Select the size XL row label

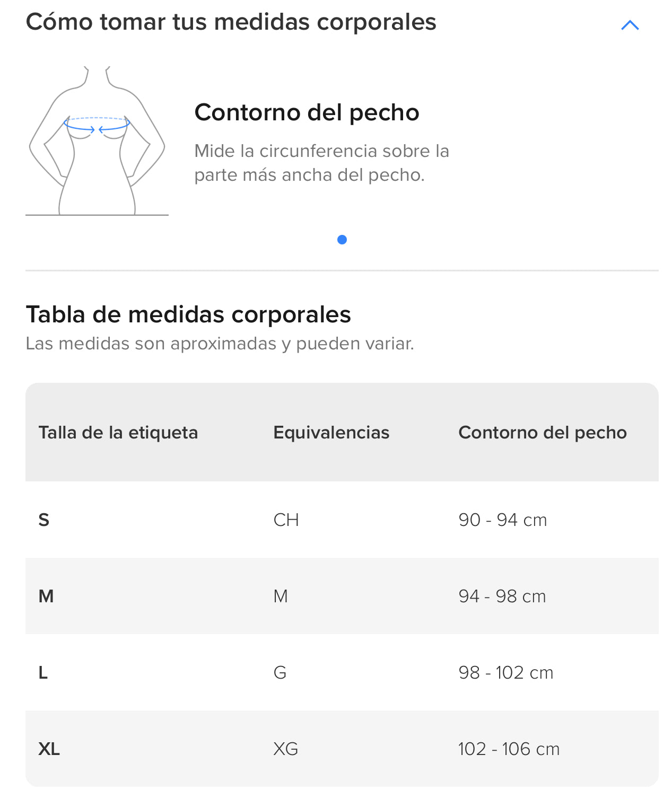click(x=49, y=749)
